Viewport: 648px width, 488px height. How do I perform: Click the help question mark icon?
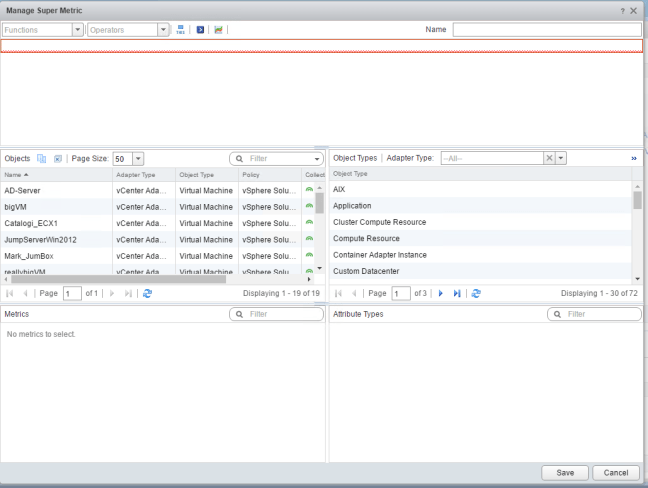[621, 9]
